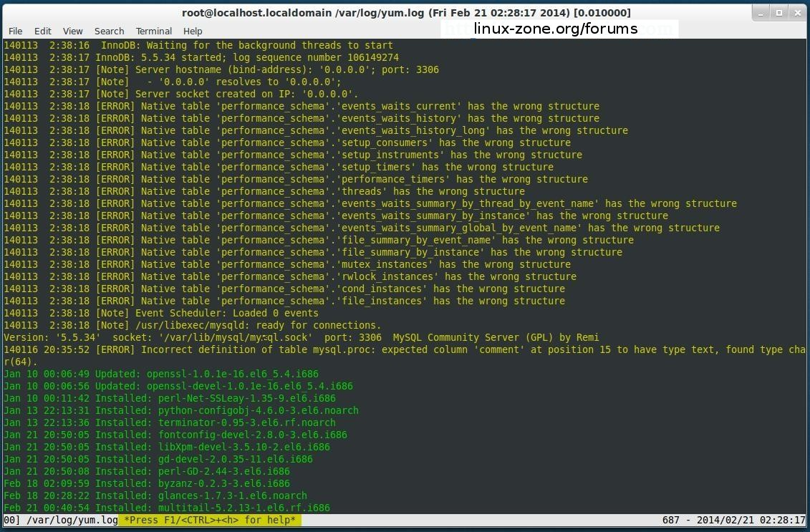This screenshot has width=810, height=532.
Task: Close the terminal window
Action: [796, 12]
